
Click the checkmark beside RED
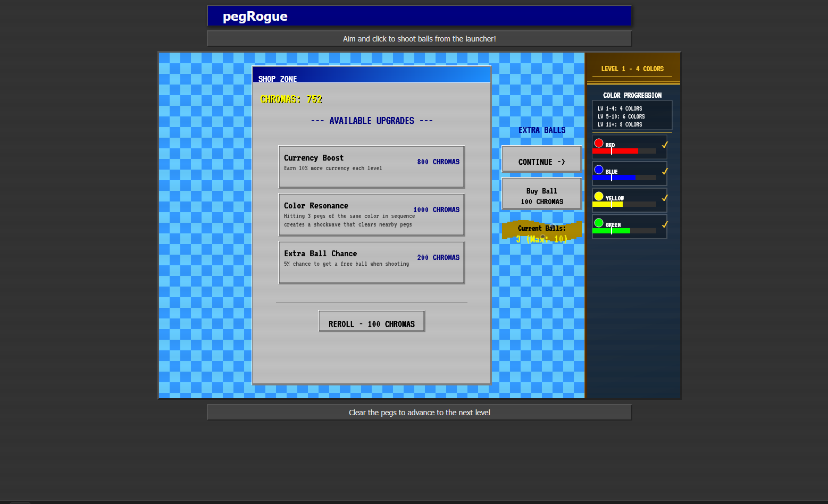coord(664,145)
